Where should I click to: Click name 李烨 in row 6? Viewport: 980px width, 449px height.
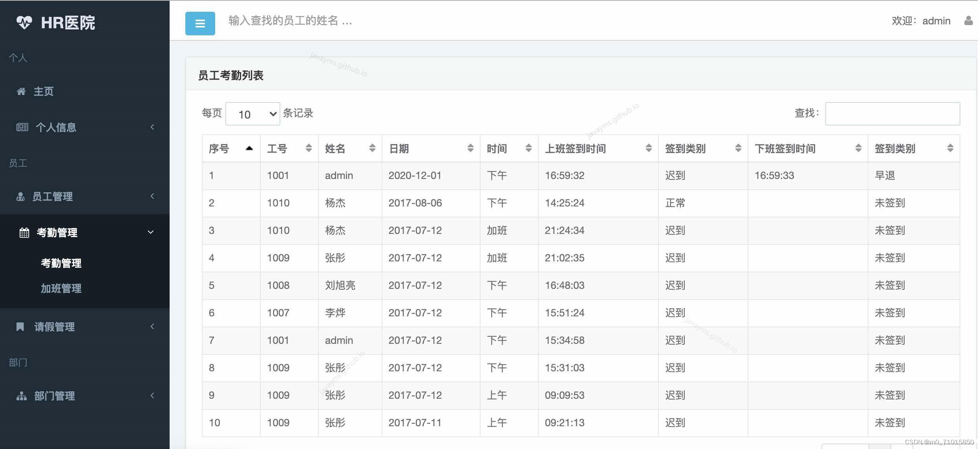pos(335,313)
